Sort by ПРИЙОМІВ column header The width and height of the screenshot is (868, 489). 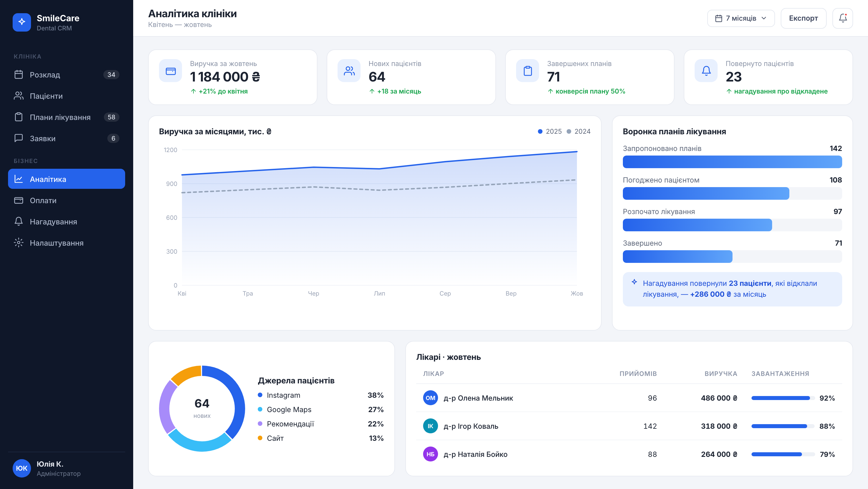638,373
